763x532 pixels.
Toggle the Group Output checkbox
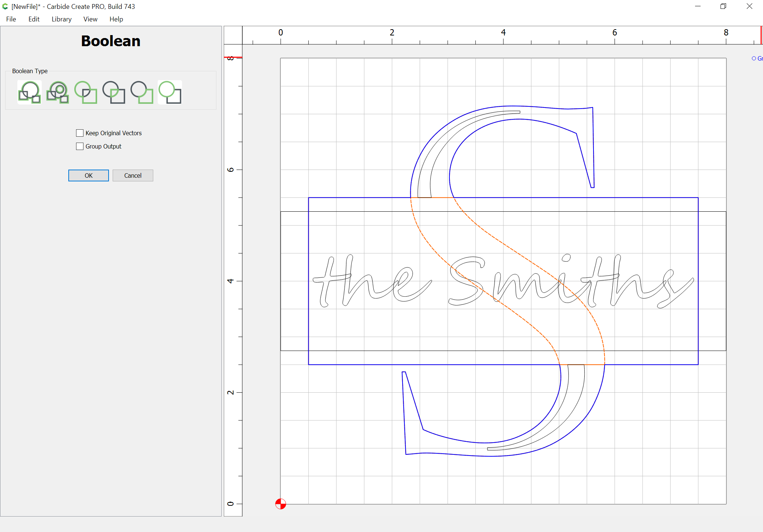click(80, 146)
